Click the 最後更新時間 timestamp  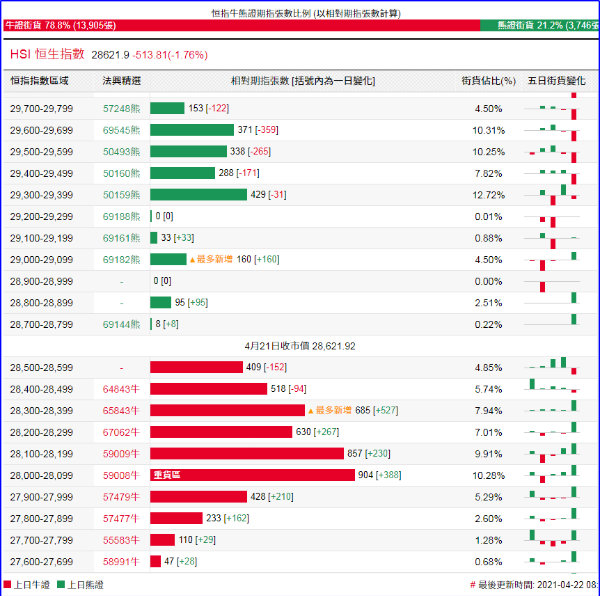point(534,585)
